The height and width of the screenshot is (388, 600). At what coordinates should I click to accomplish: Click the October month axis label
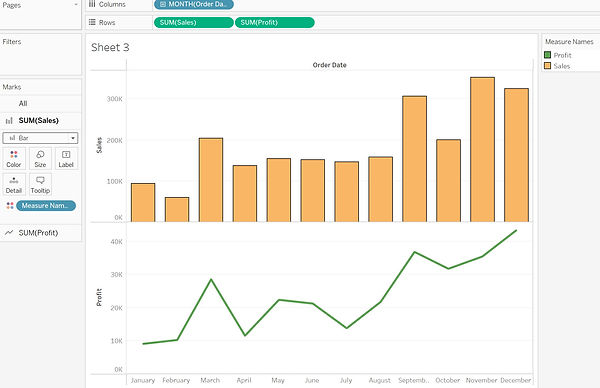coord(448,380)
